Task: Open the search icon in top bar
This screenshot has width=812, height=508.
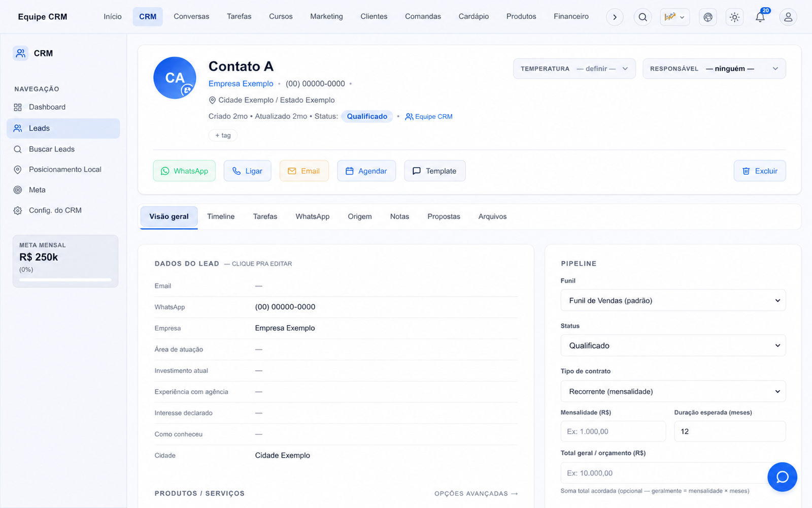Action: coord(642,17)
